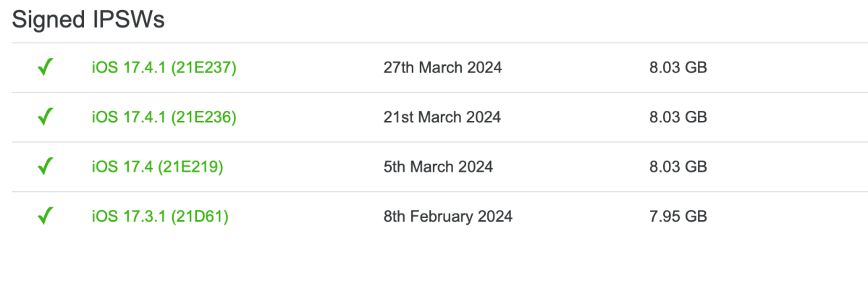Select the 5th March 2024 release date
Viewport: 868px width, 302px height.
439,167
